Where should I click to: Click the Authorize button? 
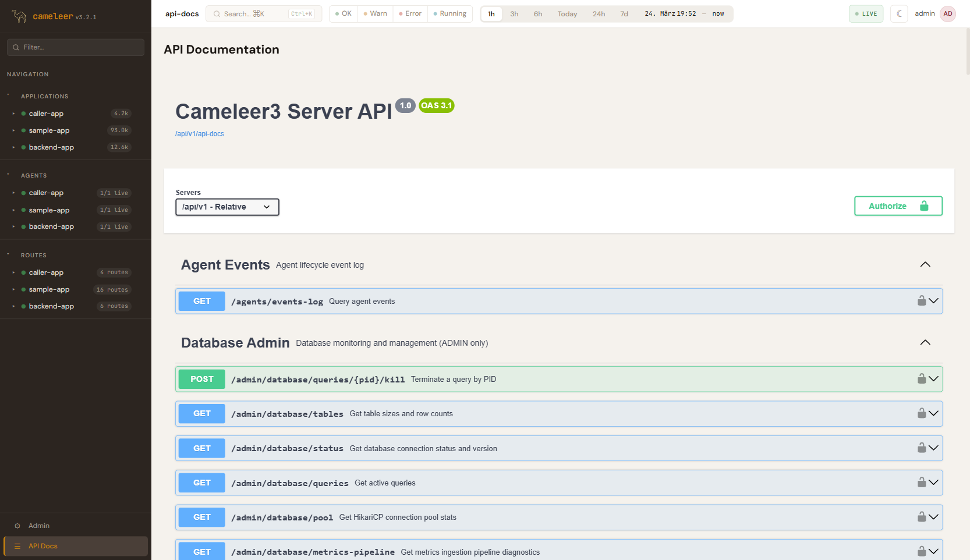898,206
